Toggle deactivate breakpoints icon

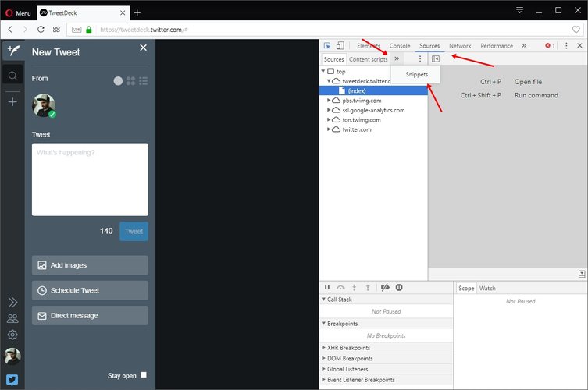tap(385, 287)
